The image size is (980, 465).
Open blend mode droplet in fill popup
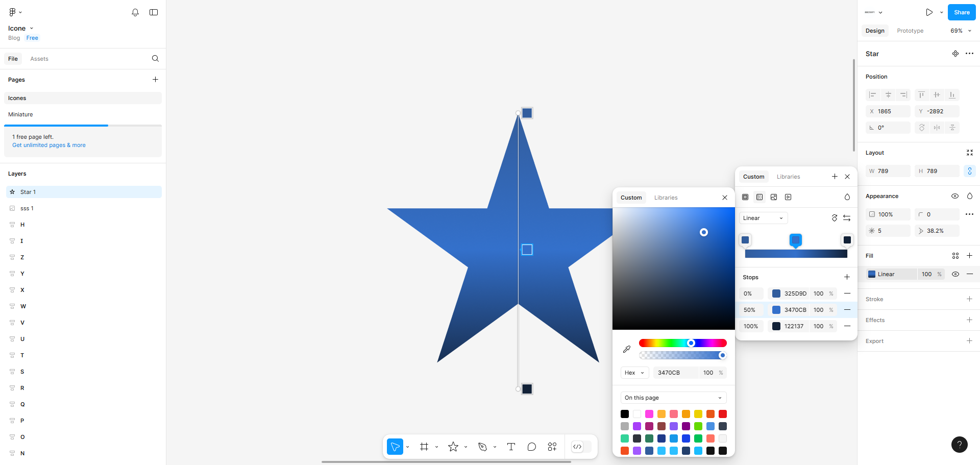(x=847, y=197)
